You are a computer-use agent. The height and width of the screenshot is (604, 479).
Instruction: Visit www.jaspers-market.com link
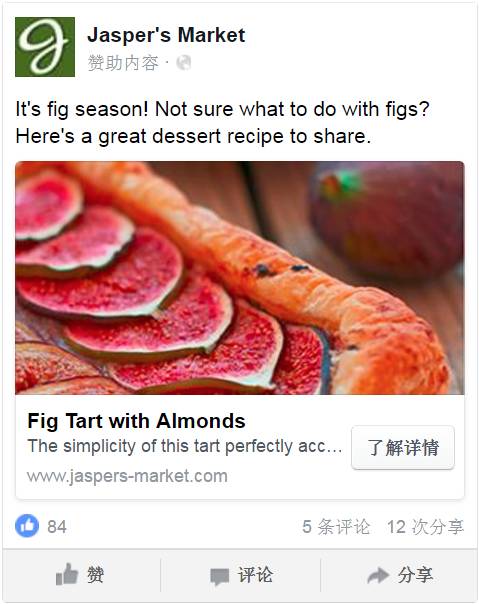[127, 476]
